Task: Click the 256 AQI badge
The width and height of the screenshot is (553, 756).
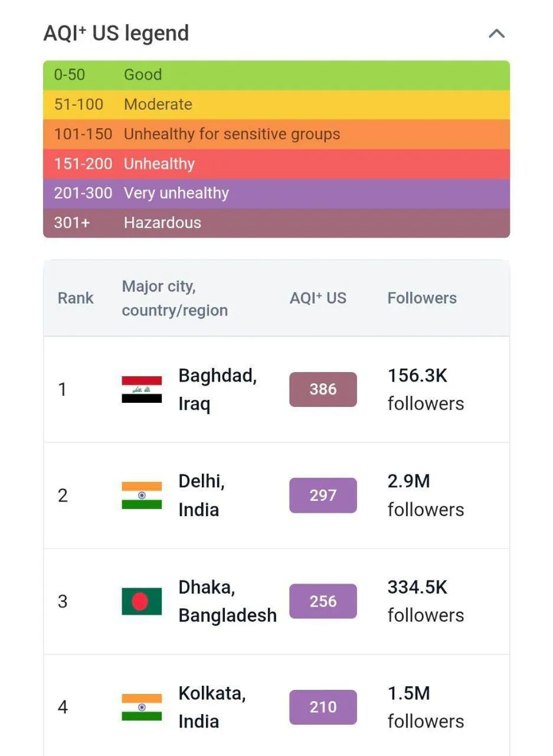Action: (323, 601)
